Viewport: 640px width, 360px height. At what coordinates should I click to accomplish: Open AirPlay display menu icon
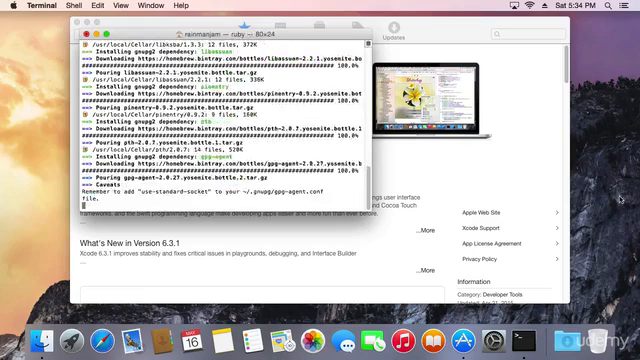514,6
